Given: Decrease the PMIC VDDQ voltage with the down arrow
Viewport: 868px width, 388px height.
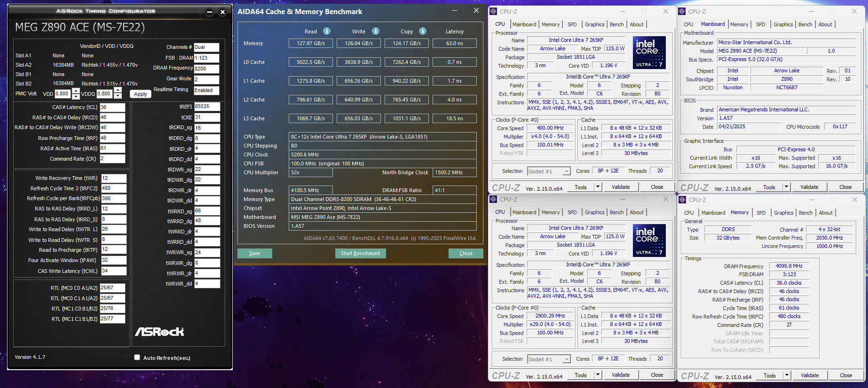Looking at the screenshot, I should tap(118, 96).
